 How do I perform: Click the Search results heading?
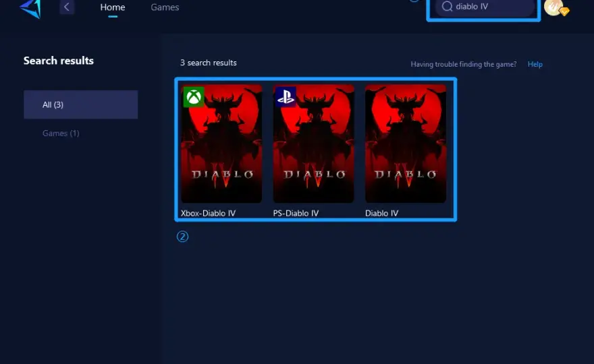tap(59, 61)
